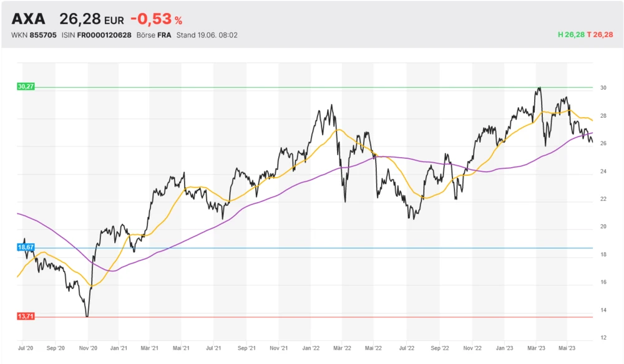Click the 30 value on the y-axis
Screen dimensions: 624x364
coord(603,88)
